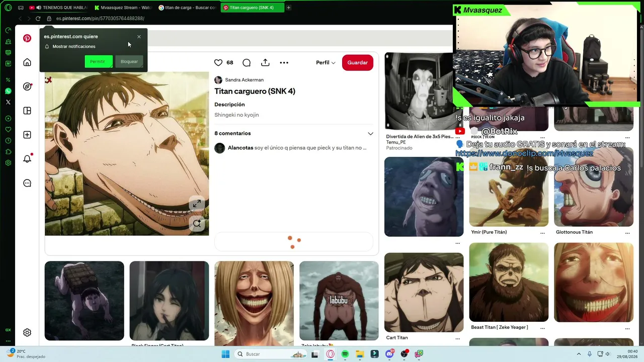Share the pin using the upload icon
644x362 pixels.
pyautogui.click(x=265, y=62)
